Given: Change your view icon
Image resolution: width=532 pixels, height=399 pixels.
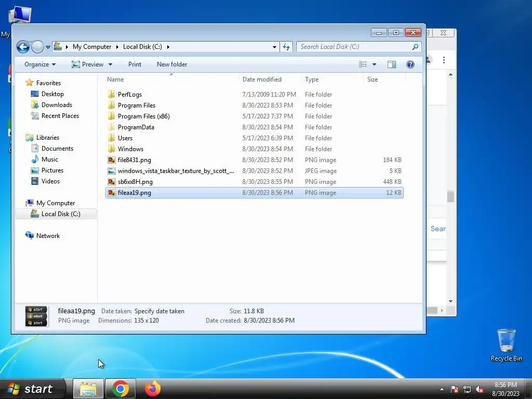Looking at the screenshot, I should (x=363, y=64).
